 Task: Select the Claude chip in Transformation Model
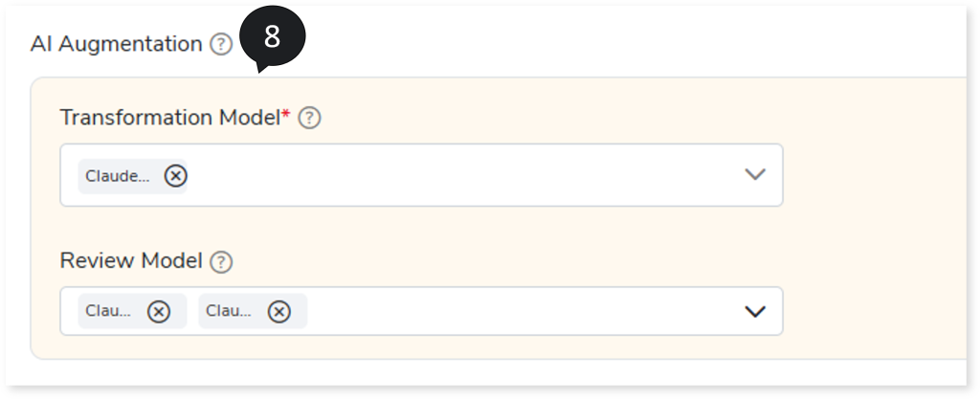(x=117, y=176)
